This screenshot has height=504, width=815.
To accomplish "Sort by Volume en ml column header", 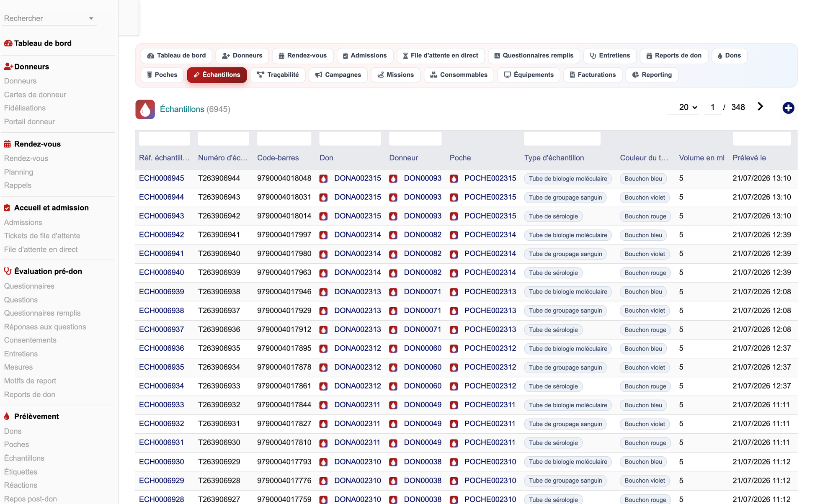I will click(702, 158).
